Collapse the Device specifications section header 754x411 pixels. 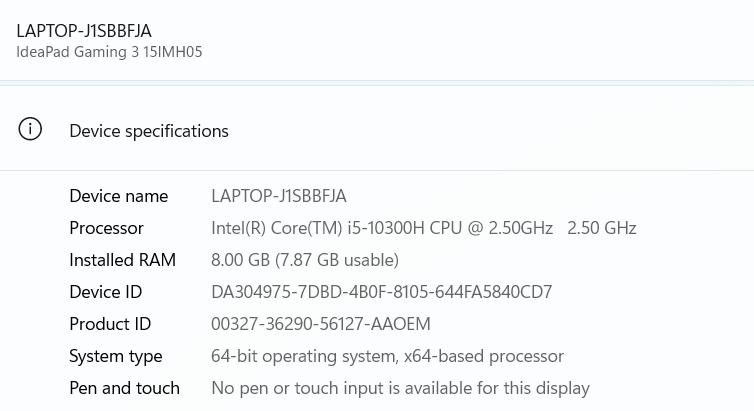149,131
